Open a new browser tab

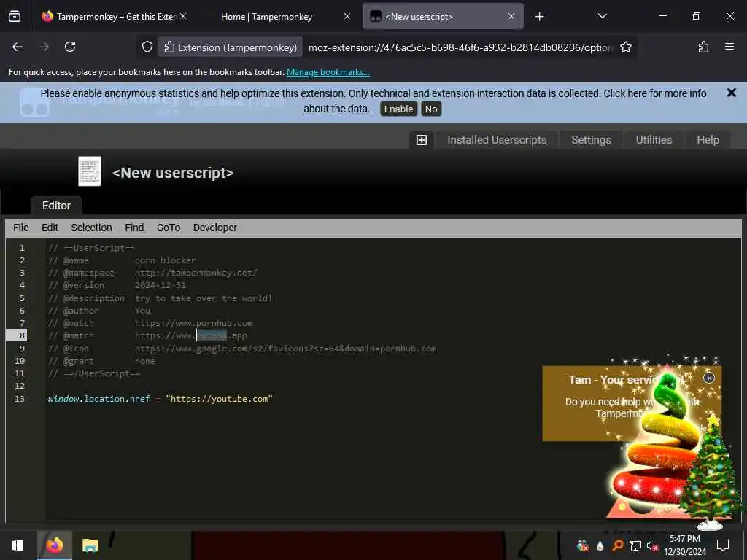click(x=539, y=17)
